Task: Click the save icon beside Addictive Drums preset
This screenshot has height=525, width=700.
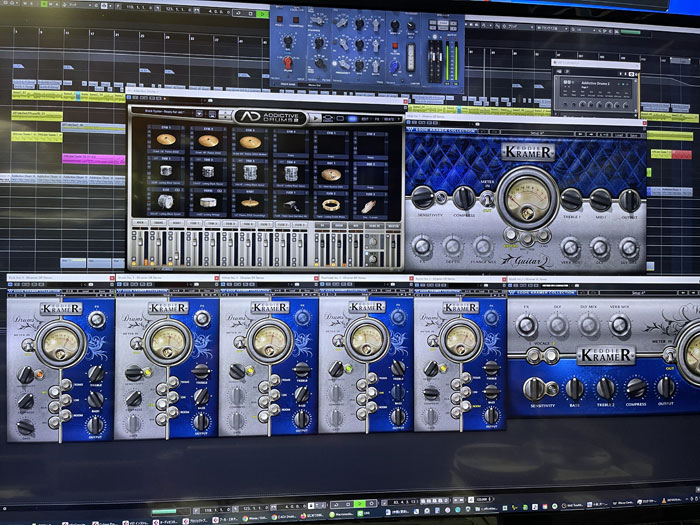Action: click(x=212, y=114)
